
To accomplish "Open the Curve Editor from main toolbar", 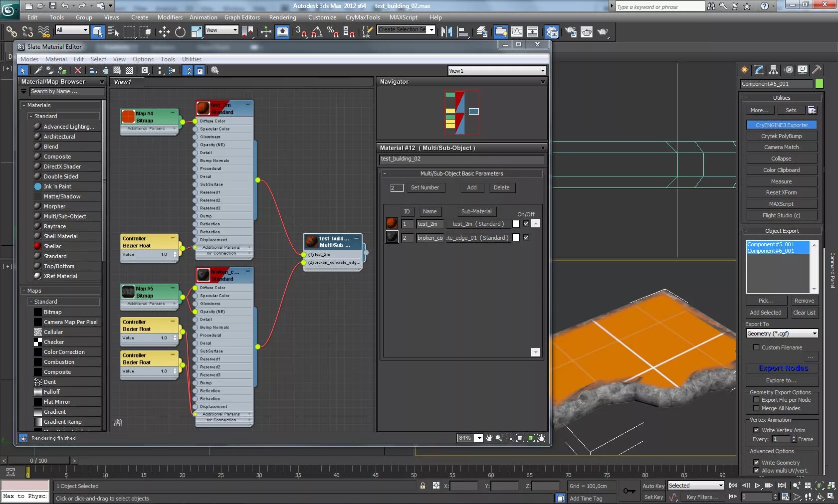I will pyautogui.click(x=517, y=32).
